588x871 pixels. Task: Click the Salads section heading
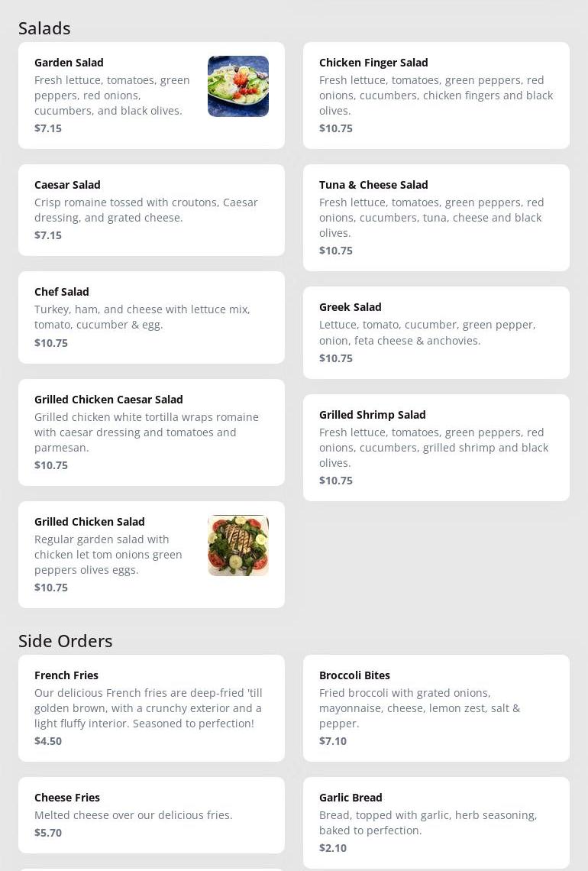[44, 28]
